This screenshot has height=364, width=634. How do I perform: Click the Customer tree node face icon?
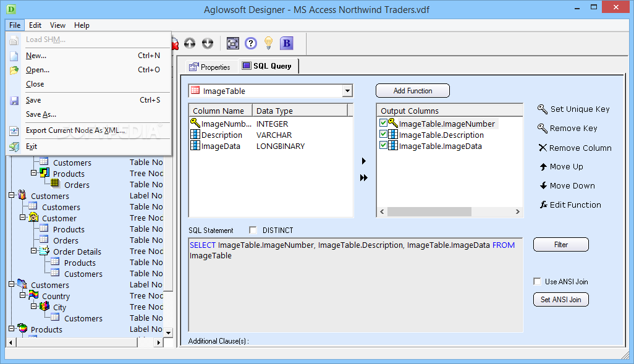pyautogui.click(x=33, y=217)
